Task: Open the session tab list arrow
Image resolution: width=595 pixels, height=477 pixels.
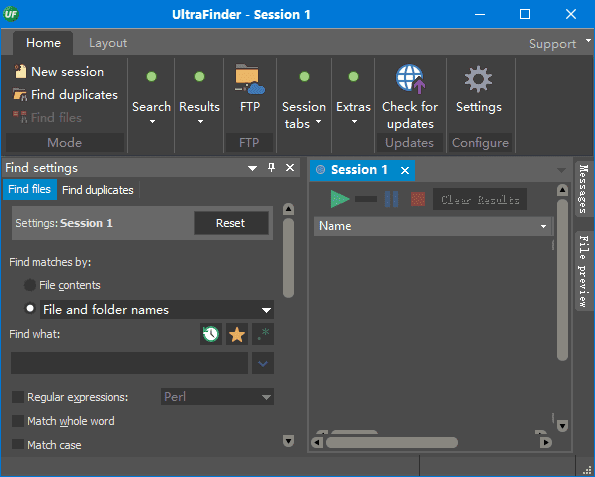Action: coord(561,170)
